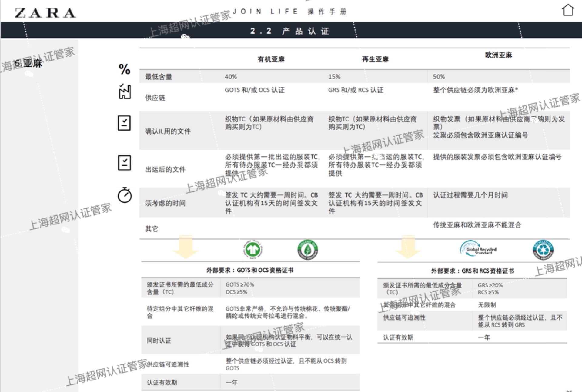Click the 2.2 产品认证 section heading

pos(289,31)
